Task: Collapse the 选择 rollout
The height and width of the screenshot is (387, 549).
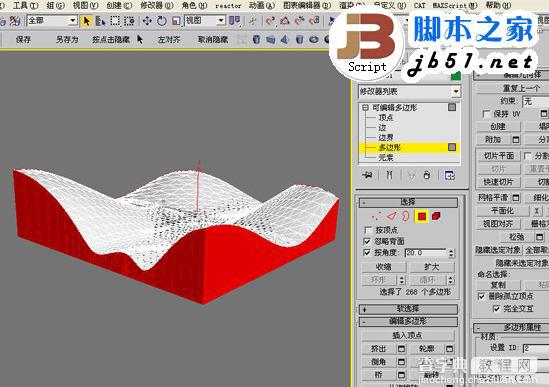Action: (408, 202)
